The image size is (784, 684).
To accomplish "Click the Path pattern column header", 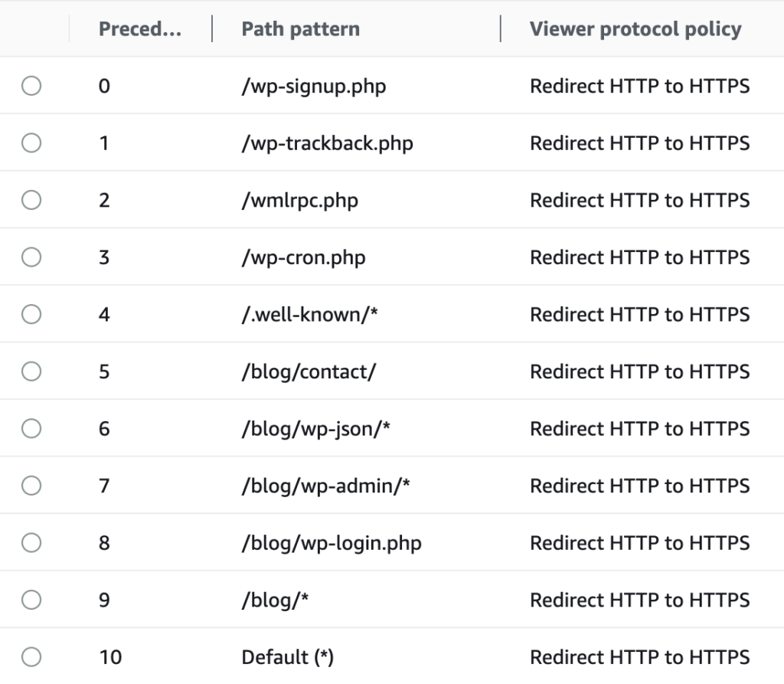I will click(300, 29).
